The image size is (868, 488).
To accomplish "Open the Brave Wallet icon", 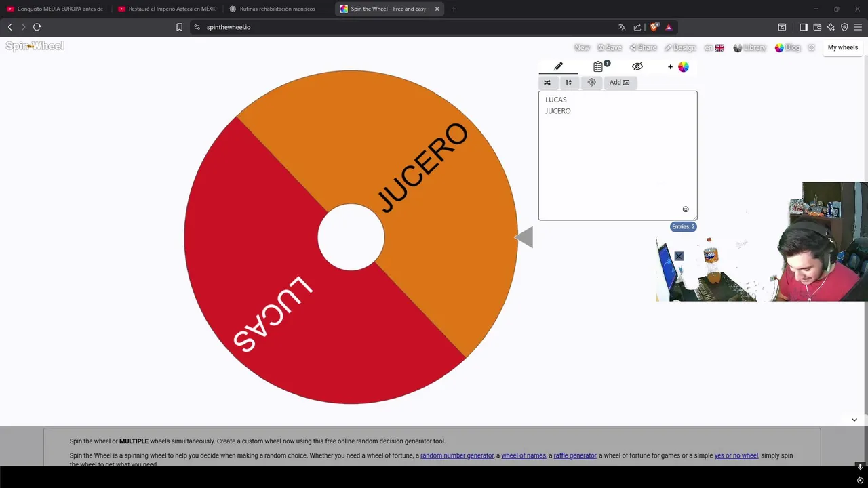I will 817,27.
